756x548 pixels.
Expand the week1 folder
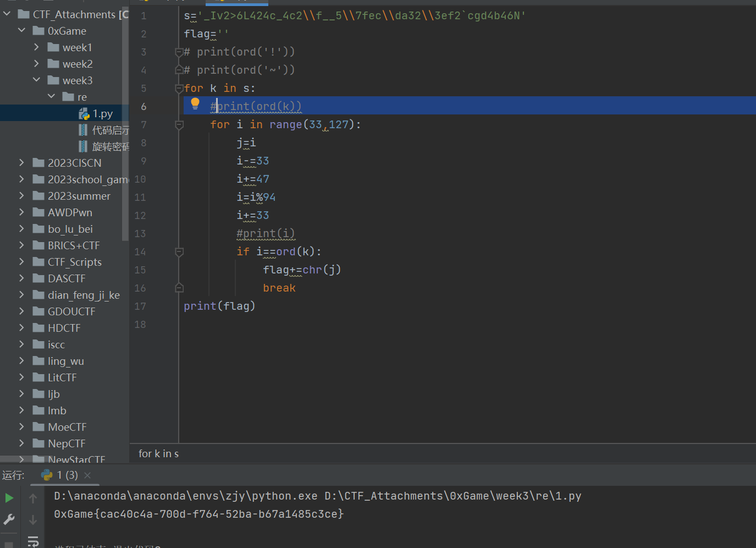pyautogui.click(x=36, y=47)
